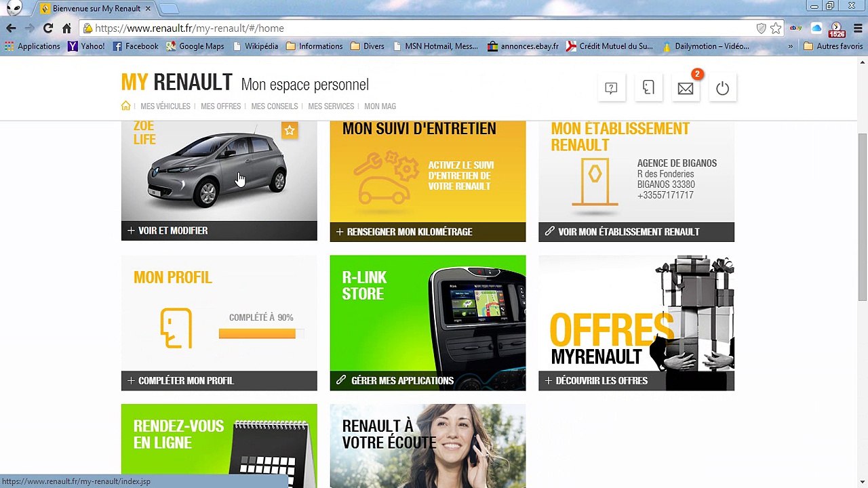The width and height of the screenshot is (868, 488).
Task: Open the extension showing badge 1526
Action: coord(837,30)
